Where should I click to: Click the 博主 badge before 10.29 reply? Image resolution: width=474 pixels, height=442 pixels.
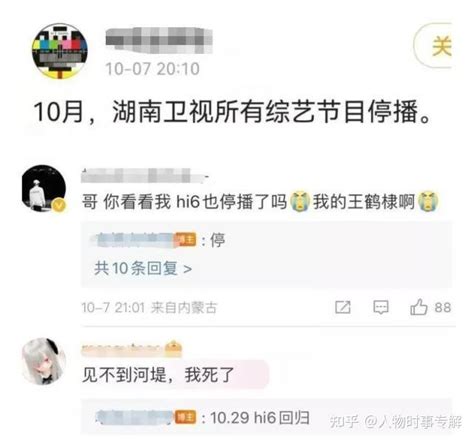tap(186, 417)
